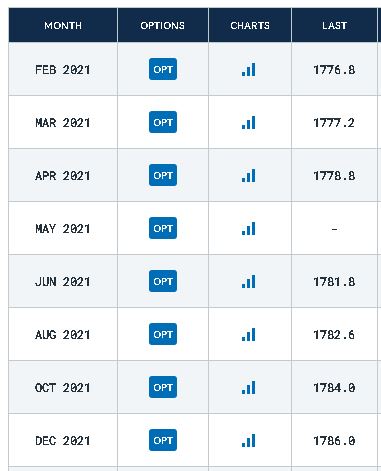Select the OPT button in OCT 2021 row
Viewport: 381px width, 471px height.
pyautogui.click(x=163, y=387)
